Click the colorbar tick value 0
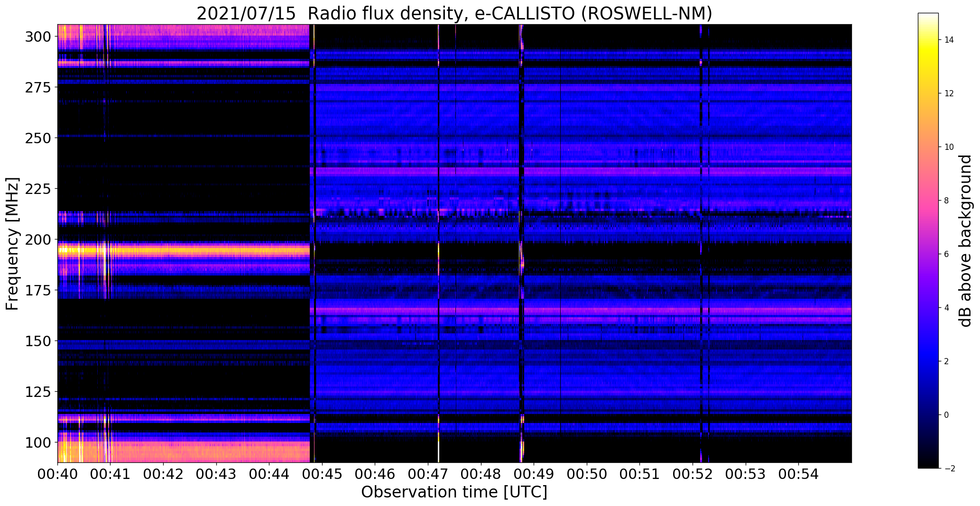The height and width of the screenshot is (506, 980). (x=946, y=415)
